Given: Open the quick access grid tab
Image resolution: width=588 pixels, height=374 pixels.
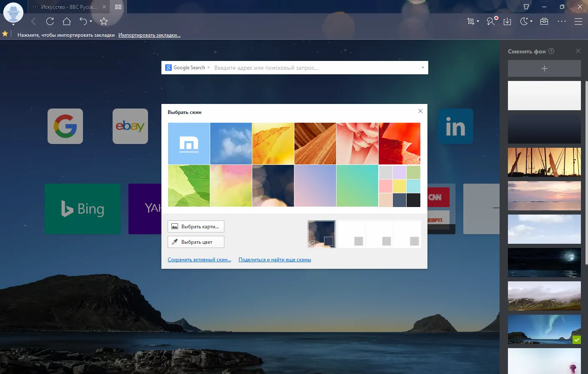Looking at the screenshot, I should 118,7.
